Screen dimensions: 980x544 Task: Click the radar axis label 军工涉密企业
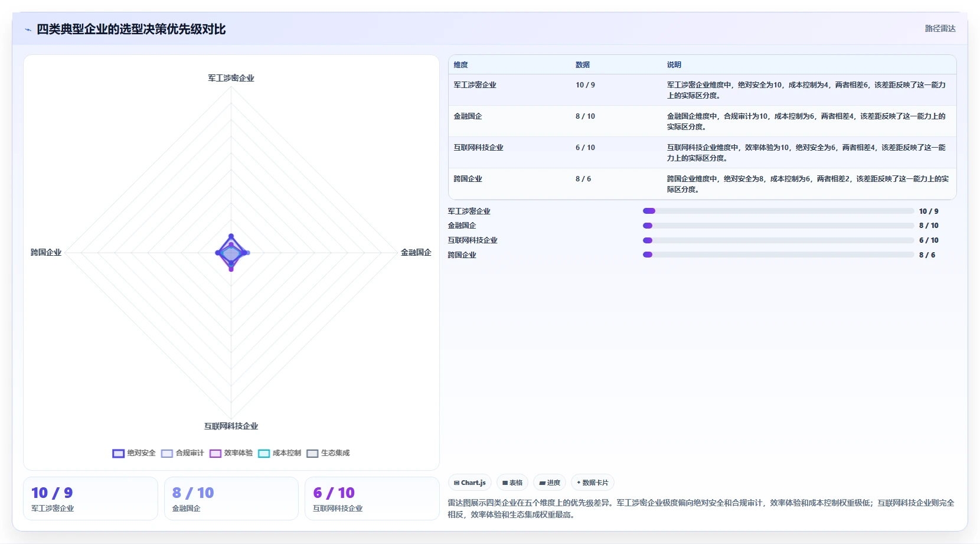pyautogui.click(x=231, y=78)
